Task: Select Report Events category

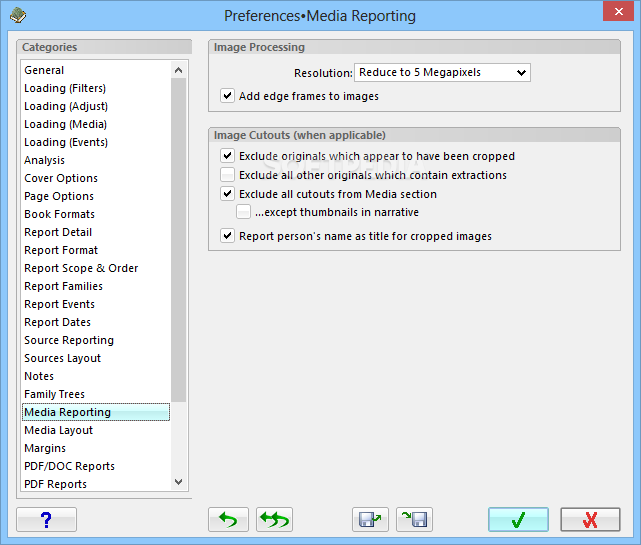Action: tap(96, 304)
